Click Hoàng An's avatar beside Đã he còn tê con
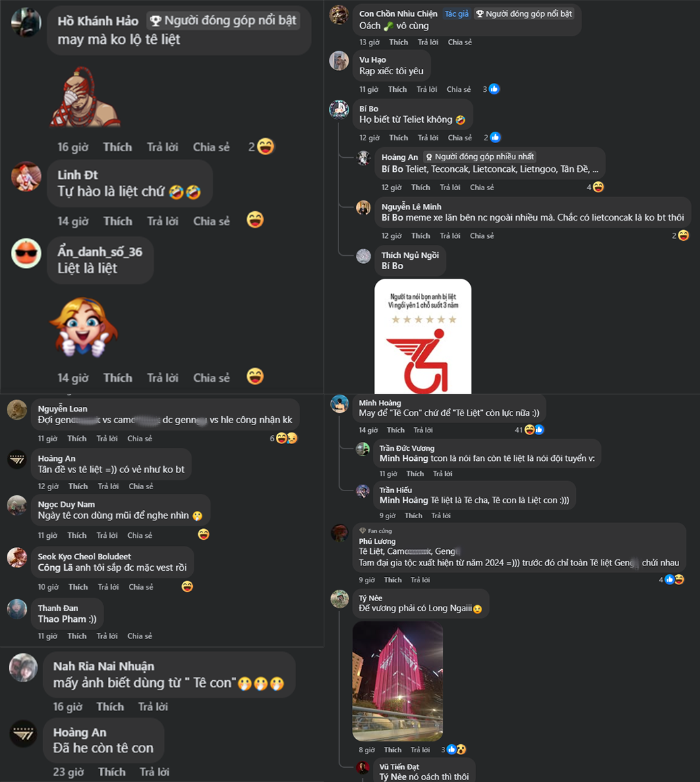The height and width of the screenshot is (782, 700). [24, 733]
